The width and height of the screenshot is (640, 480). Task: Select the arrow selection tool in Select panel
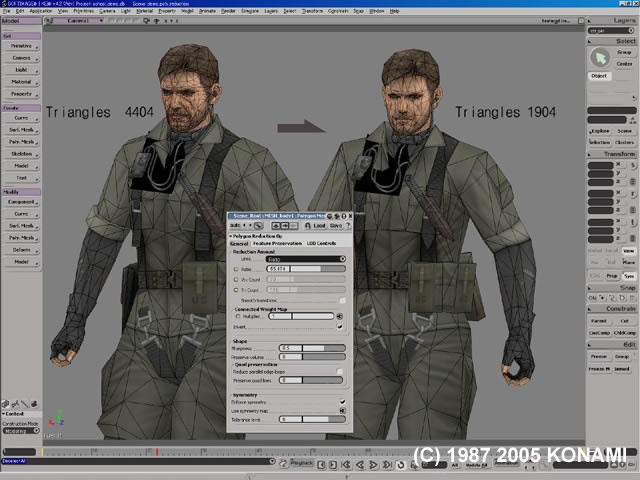pyautogui.click(x=600, y=58)
